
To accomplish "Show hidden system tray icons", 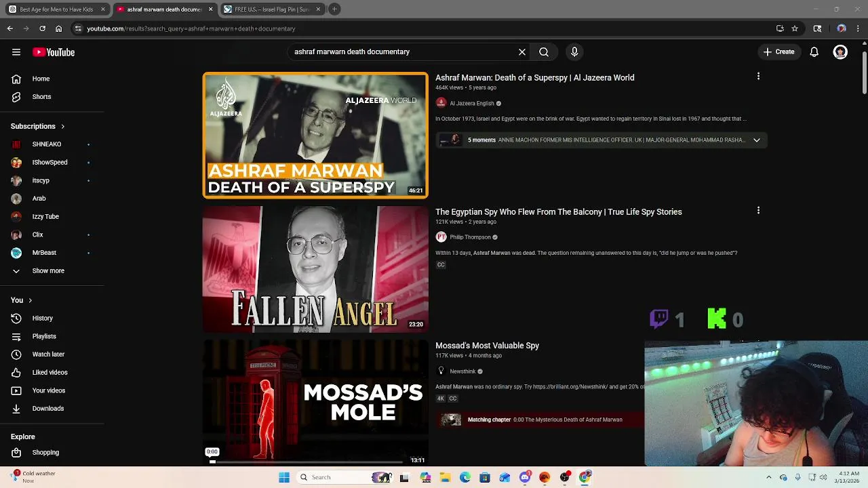I will click(x=768, y=477).
